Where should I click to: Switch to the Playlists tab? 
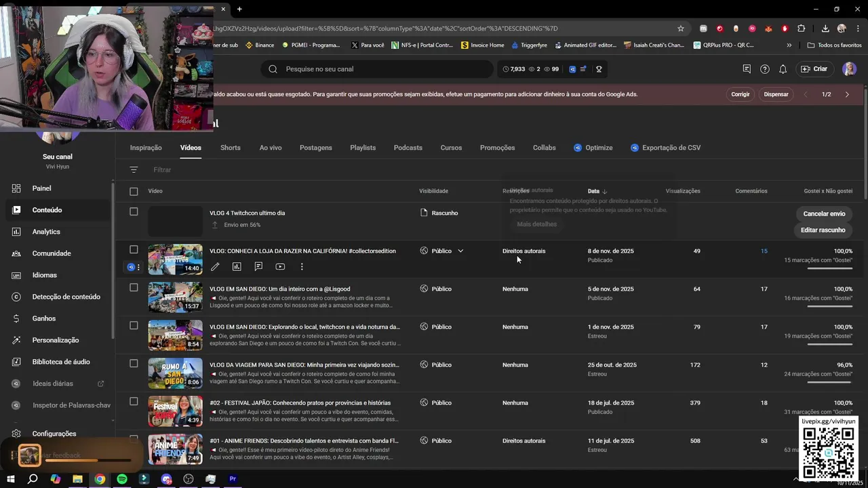coord(363,148)
